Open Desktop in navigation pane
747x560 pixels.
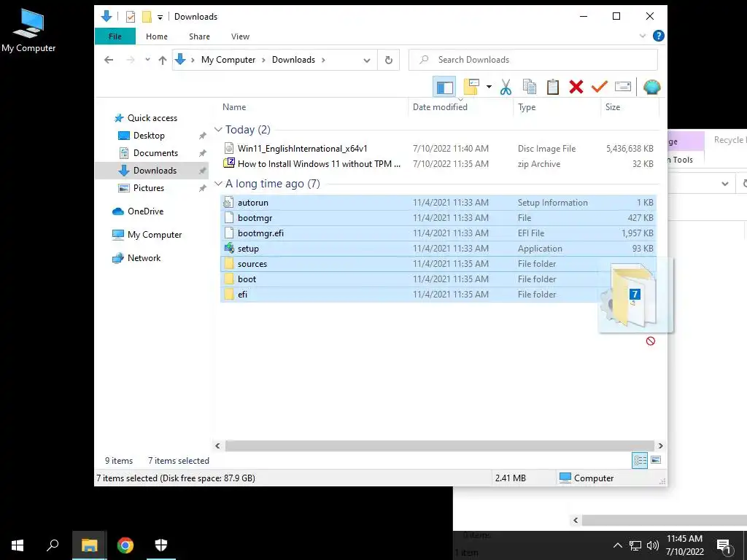[149, 135]
